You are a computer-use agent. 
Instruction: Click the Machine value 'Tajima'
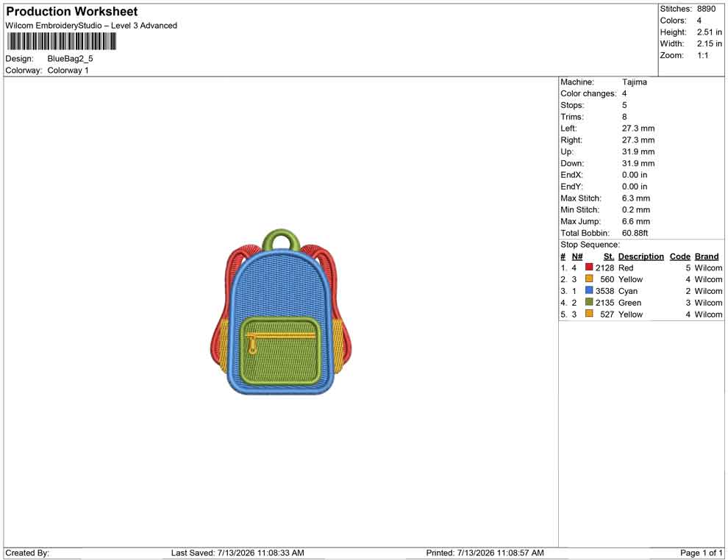coord(634,82)
